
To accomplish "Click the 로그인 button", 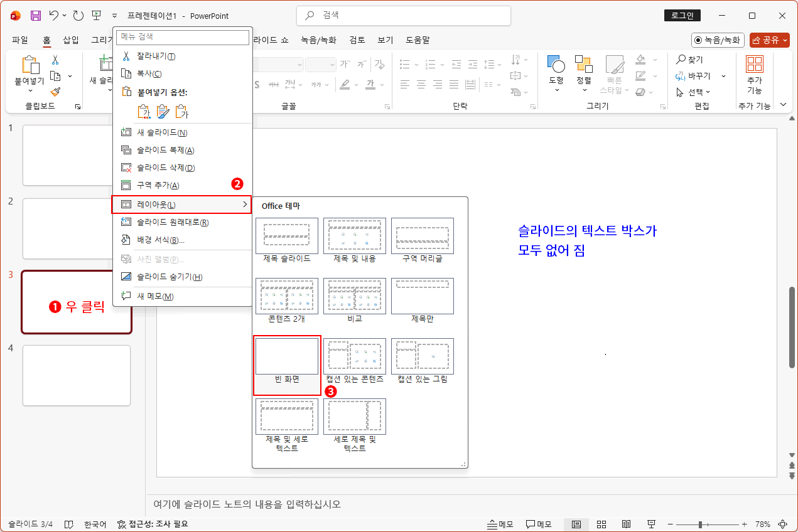I will [682, 15].
